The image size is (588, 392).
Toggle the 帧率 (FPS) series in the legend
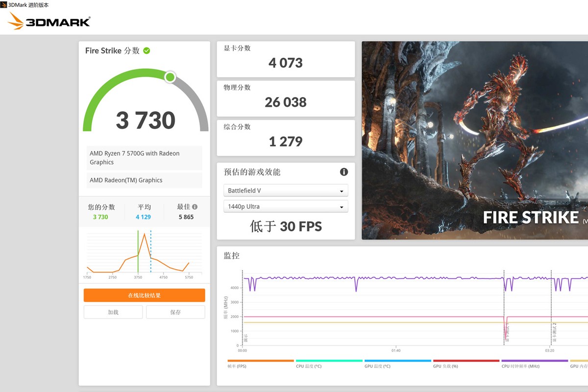236,366
